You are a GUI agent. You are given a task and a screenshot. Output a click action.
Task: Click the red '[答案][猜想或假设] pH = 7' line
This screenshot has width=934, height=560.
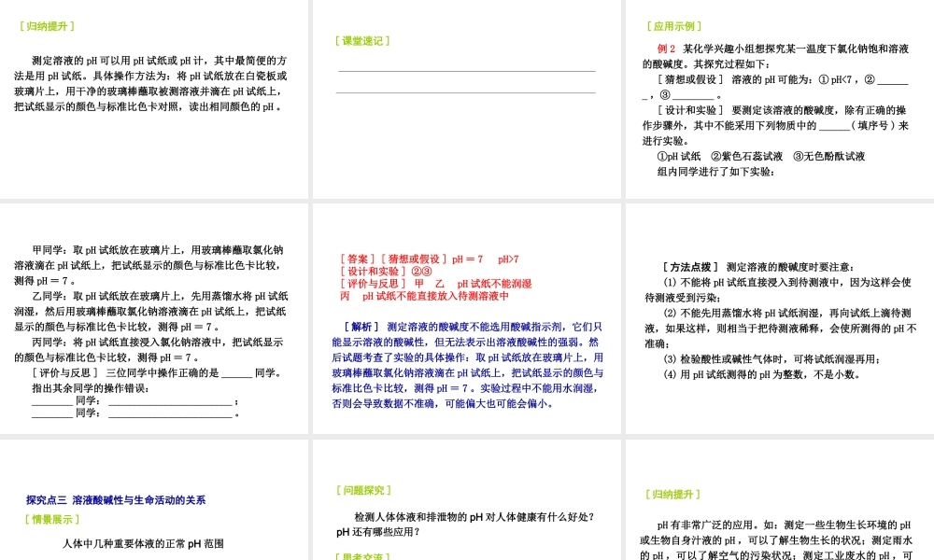429,259
